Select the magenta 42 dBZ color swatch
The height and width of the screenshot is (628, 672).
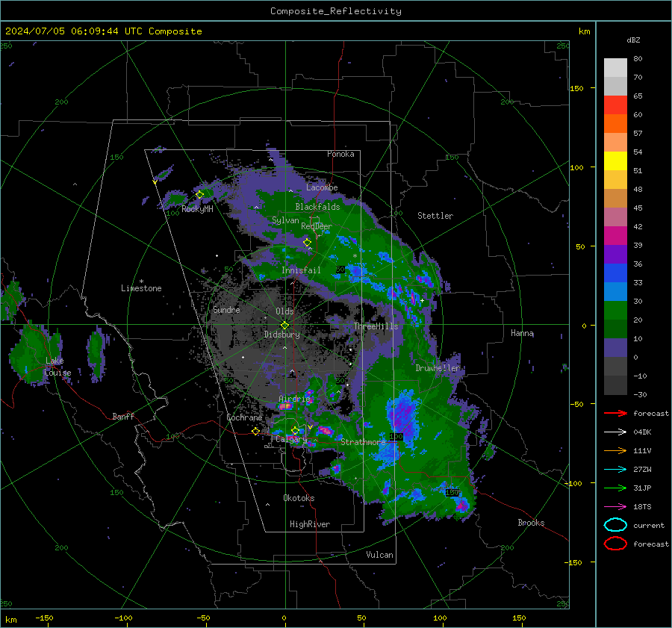coord(615,236)
